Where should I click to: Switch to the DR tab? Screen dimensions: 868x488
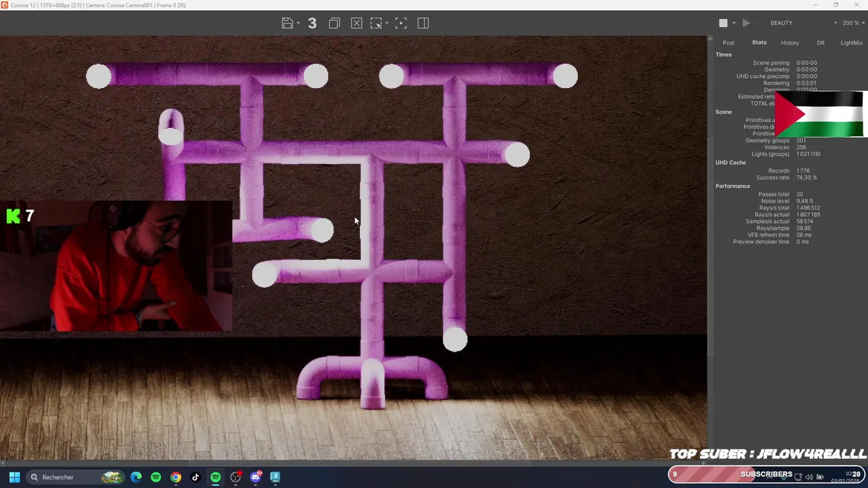click(x=821, y=43)
